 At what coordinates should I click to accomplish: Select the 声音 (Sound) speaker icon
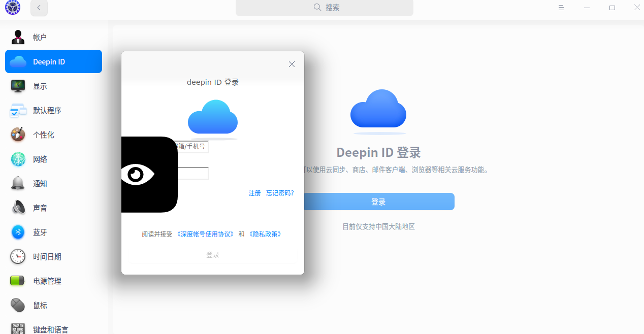tap(18, 208)
